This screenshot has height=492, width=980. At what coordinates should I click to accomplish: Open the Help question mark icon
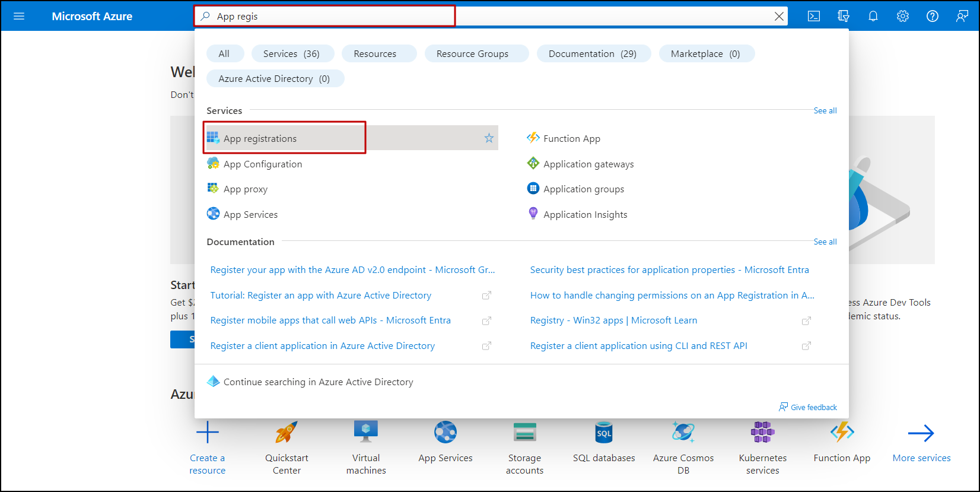tap(933, 16)
